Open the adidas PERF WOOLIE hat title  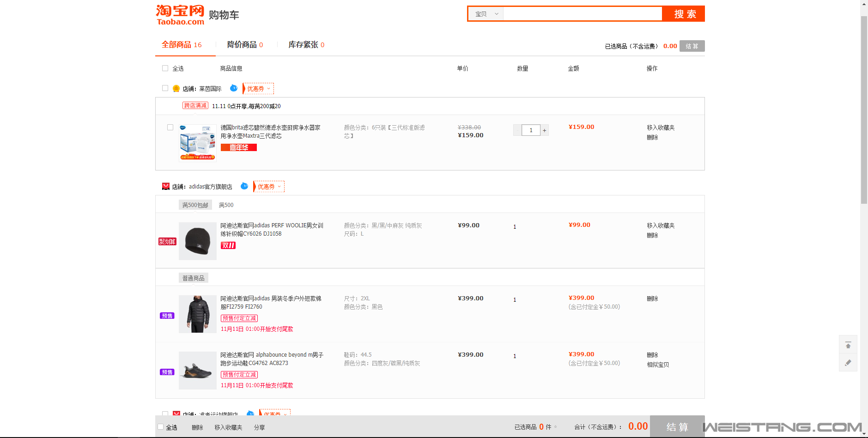[x=272, y=230]
